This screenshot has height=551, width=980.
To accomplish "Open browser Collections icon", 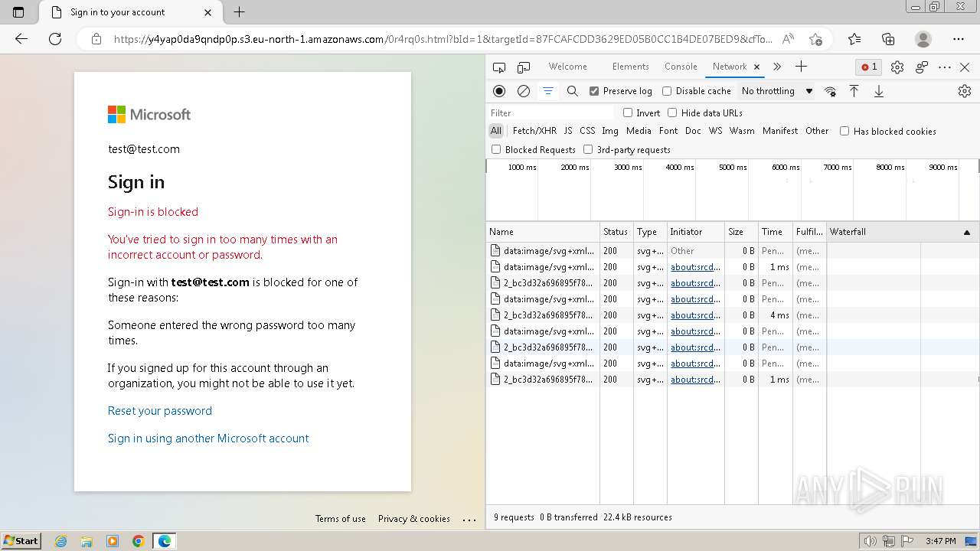I will (x=888, y=39).
